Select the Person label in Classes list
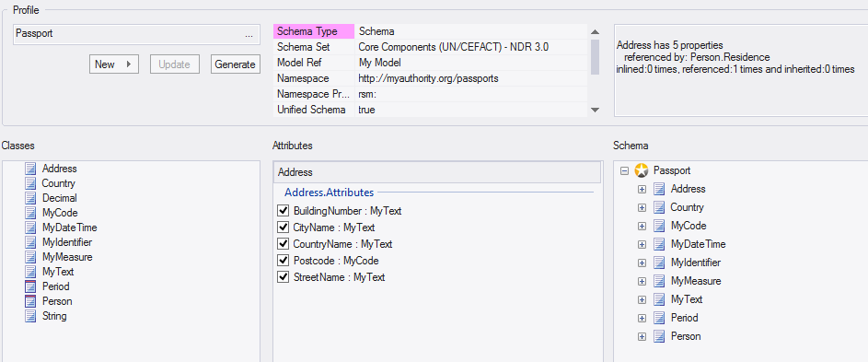Image resolution: width=868 pixels, height=362 pixels. 57,301
